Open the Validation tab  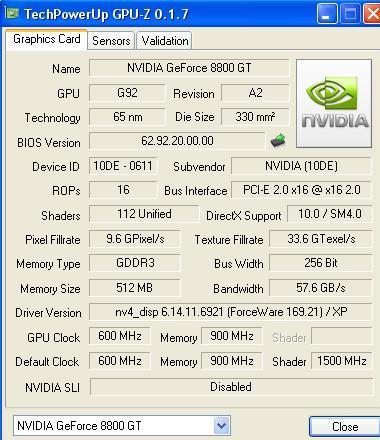[x=164, y=41]
